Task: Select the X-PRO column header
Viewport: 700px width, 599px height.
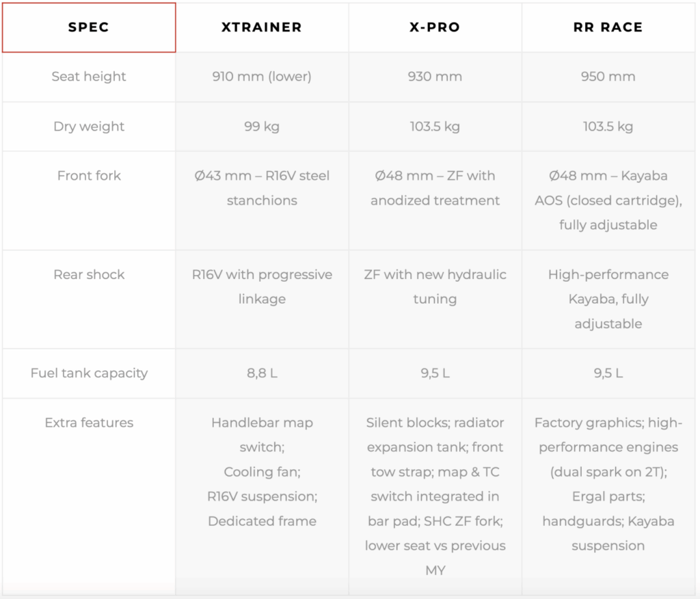Action: pyautogui.click(x=435, y=27)
